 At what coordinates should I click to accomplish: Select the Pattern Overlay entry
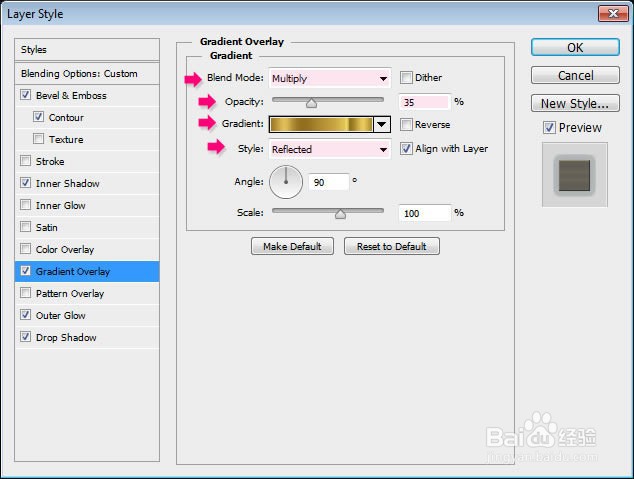coord(70,293)
